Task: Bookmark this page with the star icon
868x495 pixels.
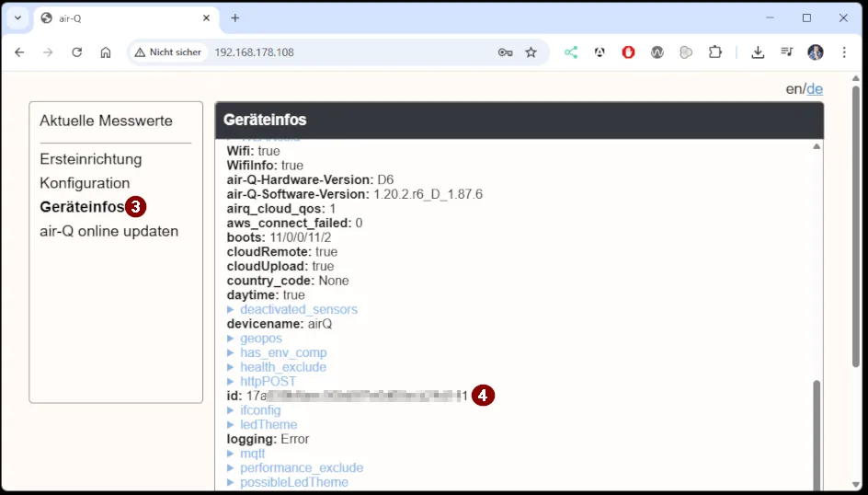Action: click(x=531, y=52)
